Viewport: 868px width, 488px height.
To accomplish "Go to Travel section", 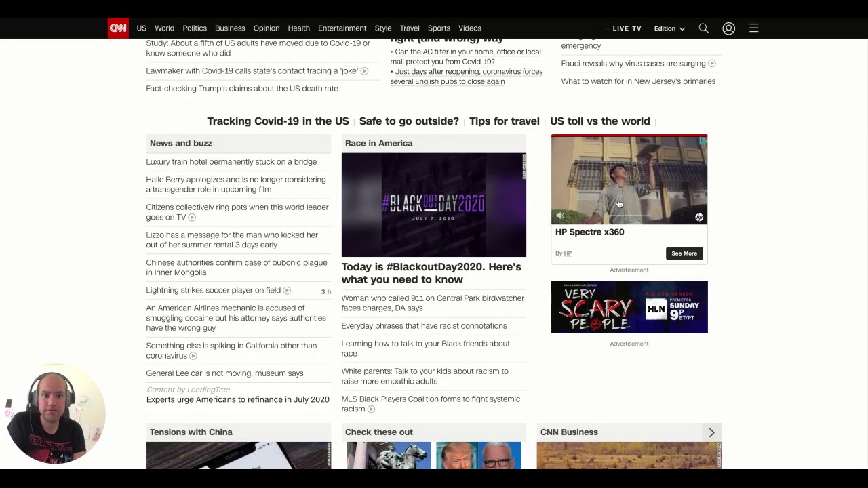I will pyautogui.click(x=410, y=28).
